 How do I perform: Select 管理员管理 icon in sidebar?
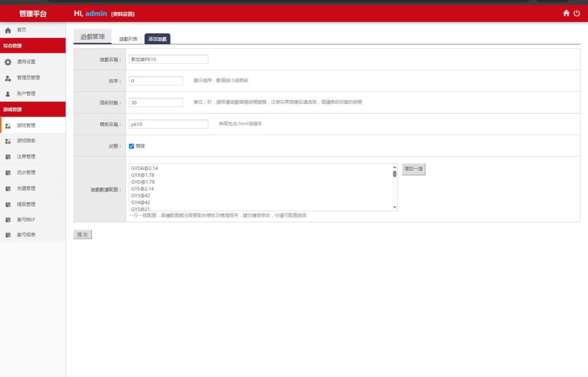point(8,78)
